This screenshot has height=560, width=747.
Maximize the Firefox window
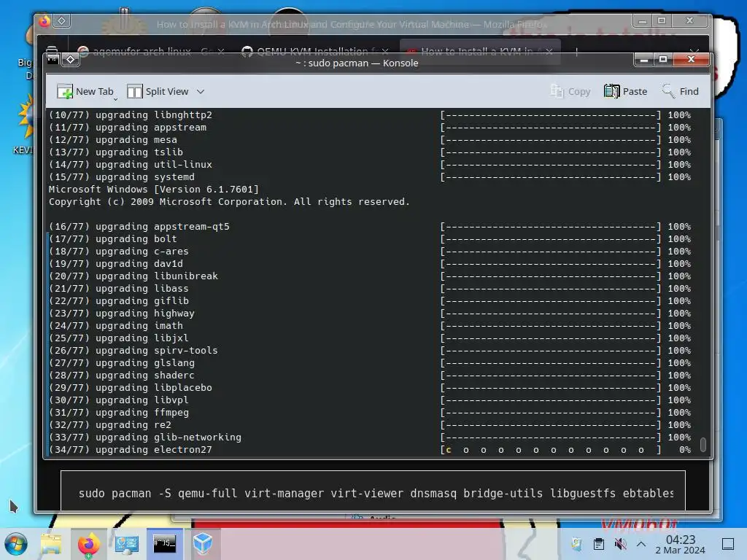(x=662, y=20)
